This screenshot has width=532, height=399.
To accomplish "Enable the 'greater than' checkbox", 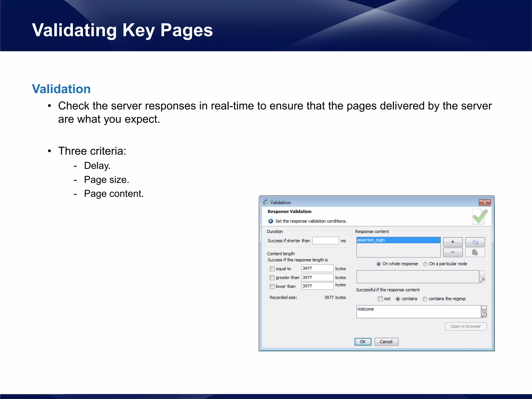I will (x=272, y=278).
